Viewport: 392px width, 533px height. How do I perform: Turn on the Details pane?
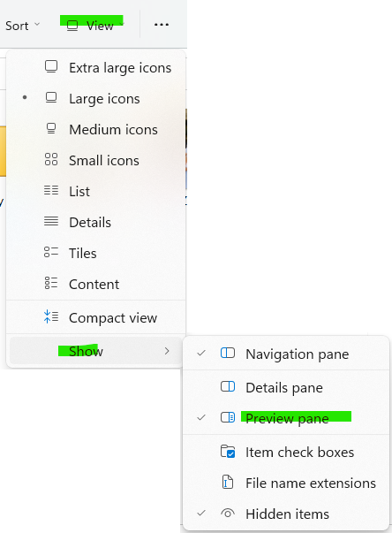[x=286, y=387]
